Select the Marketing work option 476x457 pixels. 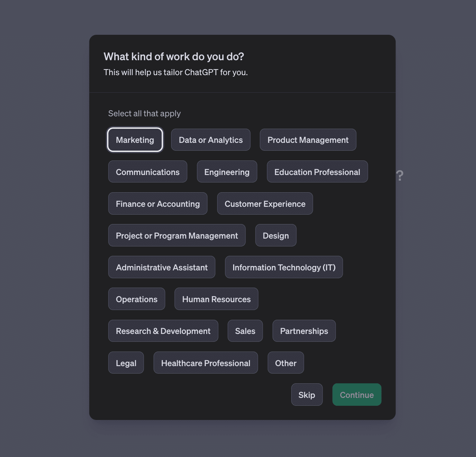click(135, 140)
